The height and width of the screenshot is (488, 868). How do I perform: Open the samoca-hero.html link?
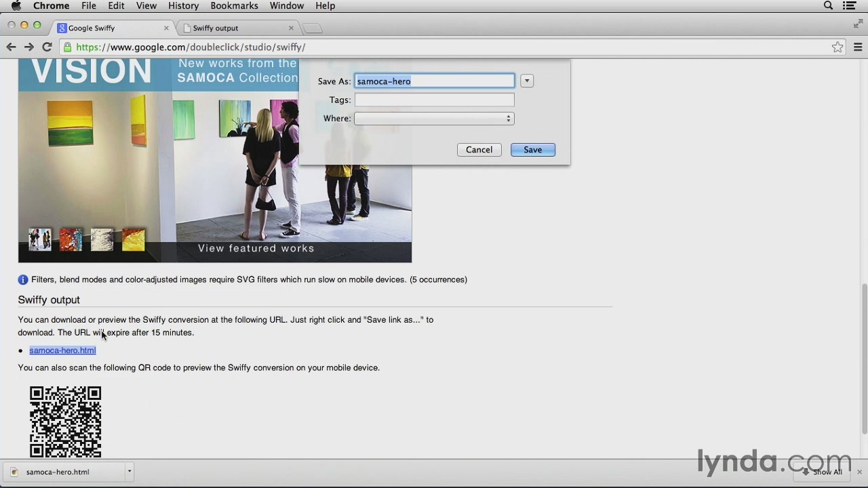click(62, 350)
